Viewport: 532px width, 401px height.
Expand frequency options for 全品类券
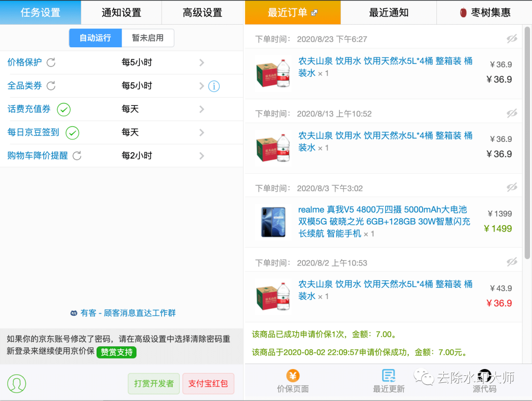(202, 86)
